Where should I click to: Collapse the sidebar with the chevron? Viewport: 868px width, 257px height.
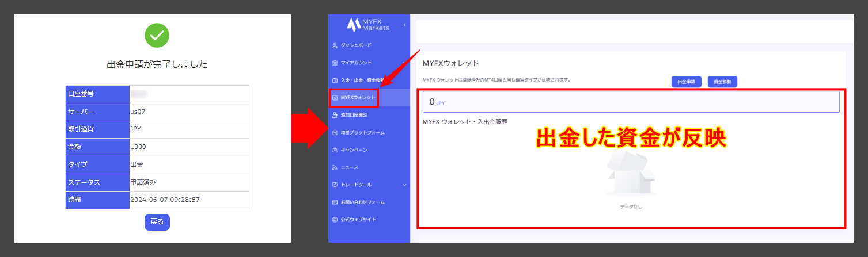point(404,25)
